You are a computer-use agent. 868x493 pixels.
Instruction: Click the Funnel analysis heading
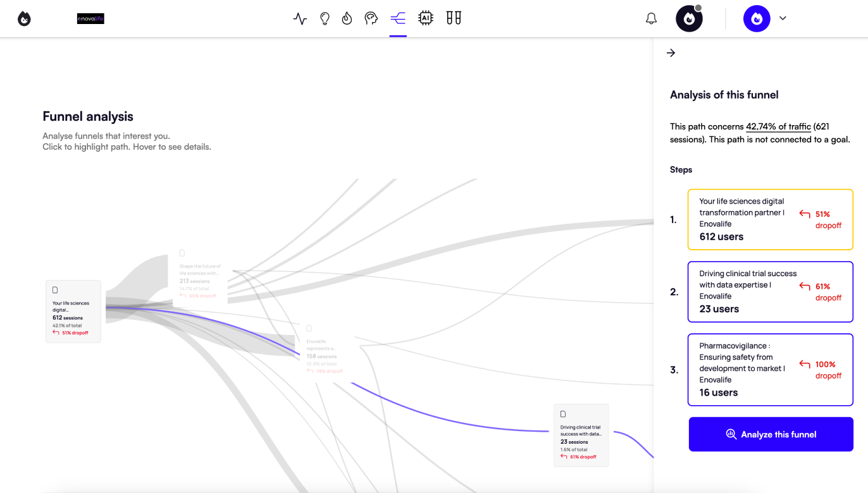click(88, 116)
